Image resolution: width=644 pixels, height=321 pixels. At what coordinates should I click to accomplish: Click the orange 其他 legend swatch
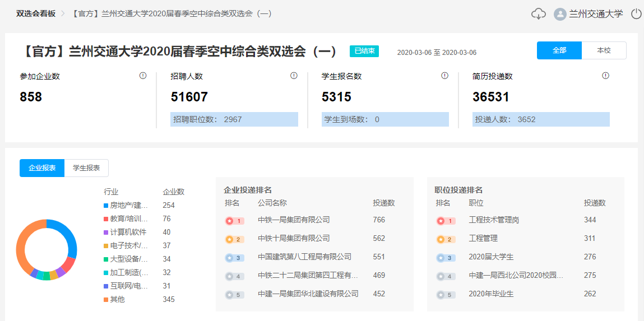pos(106,300)
